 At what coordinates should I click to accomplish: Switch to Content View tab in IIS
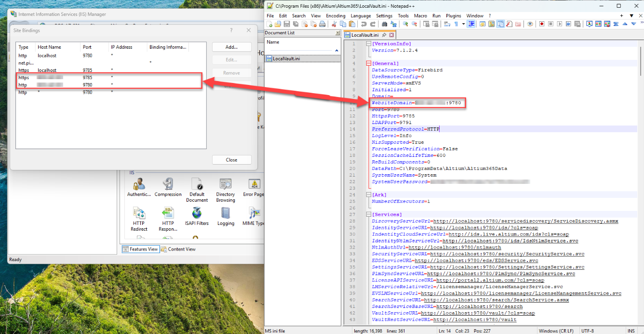click(178, 249)
